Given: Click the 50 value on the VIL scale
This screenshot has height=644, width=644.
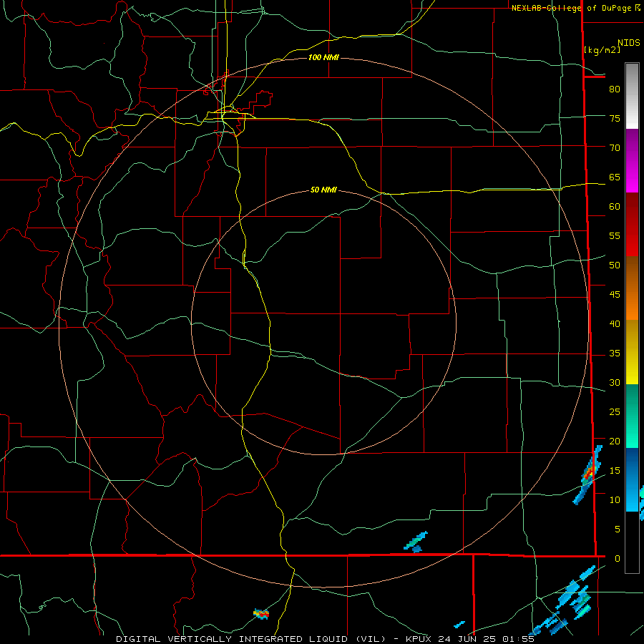Looking at the screenshot, I should click(x=615, y=265).
